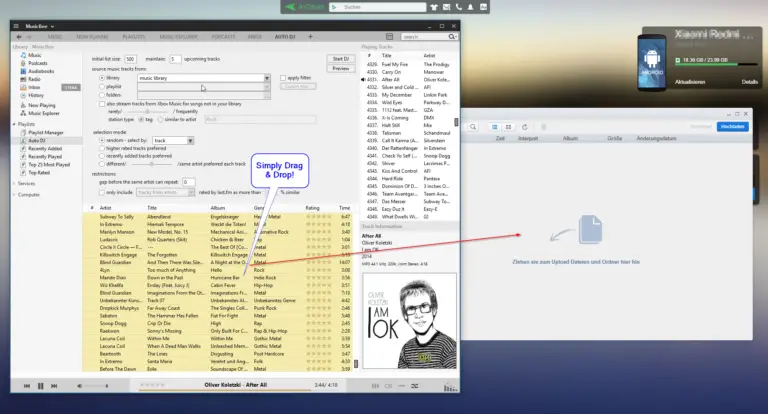768x414 pixels.
Task: Open Playlist Manager in the sidebar
Action: click(x=46, y=132)
